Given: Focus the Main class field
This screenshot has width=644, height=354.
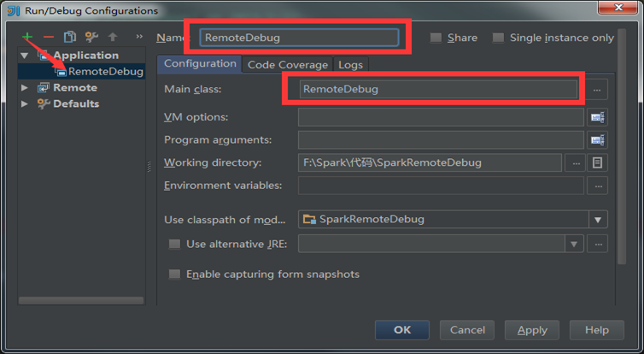Looking at the screenshot, I should pos(438,89).
